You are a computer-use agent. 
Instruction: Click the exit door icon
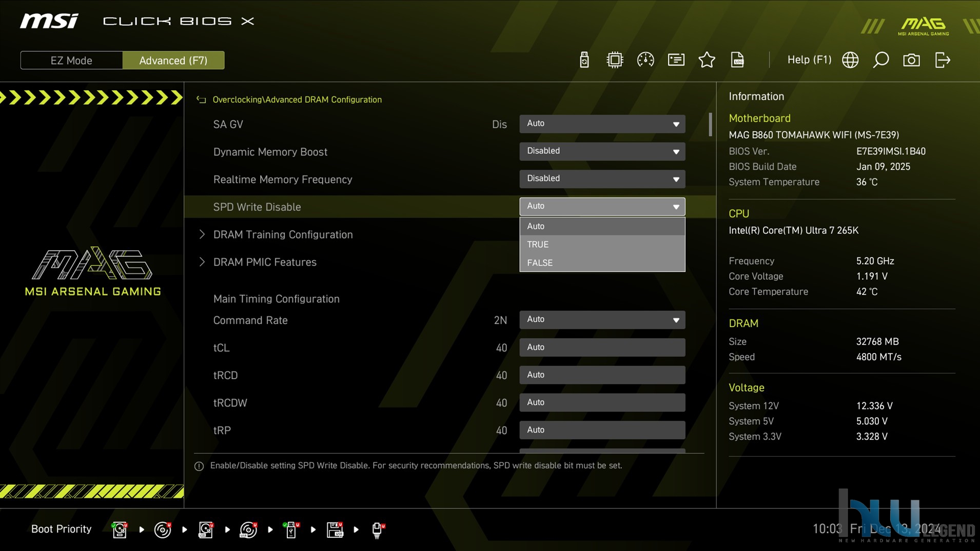click(943, 60)
